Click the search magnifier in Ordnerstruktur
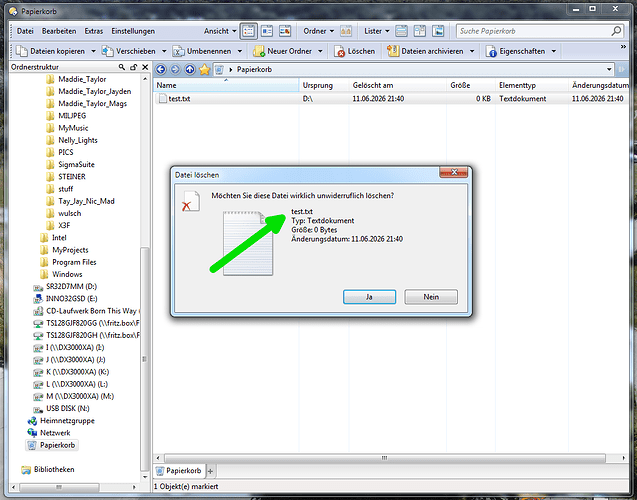The image size is (637, 500). tap(121, 67)
